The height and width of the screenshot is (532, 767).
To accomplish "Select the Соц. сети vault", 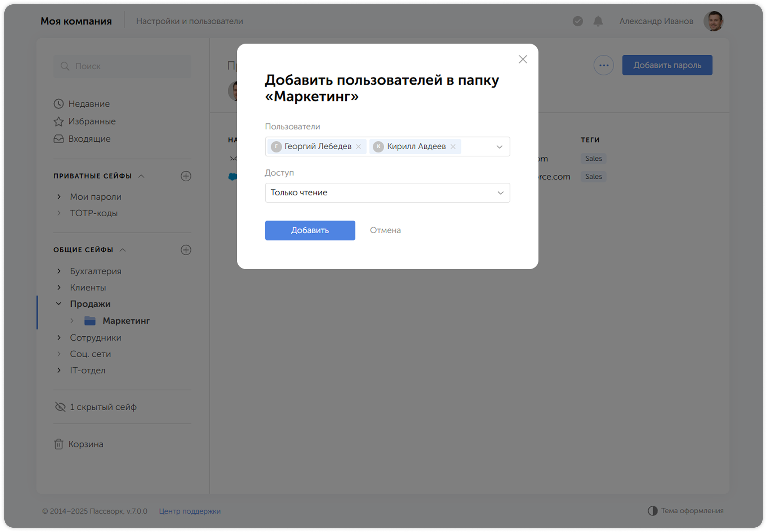I will pos(90,354).
